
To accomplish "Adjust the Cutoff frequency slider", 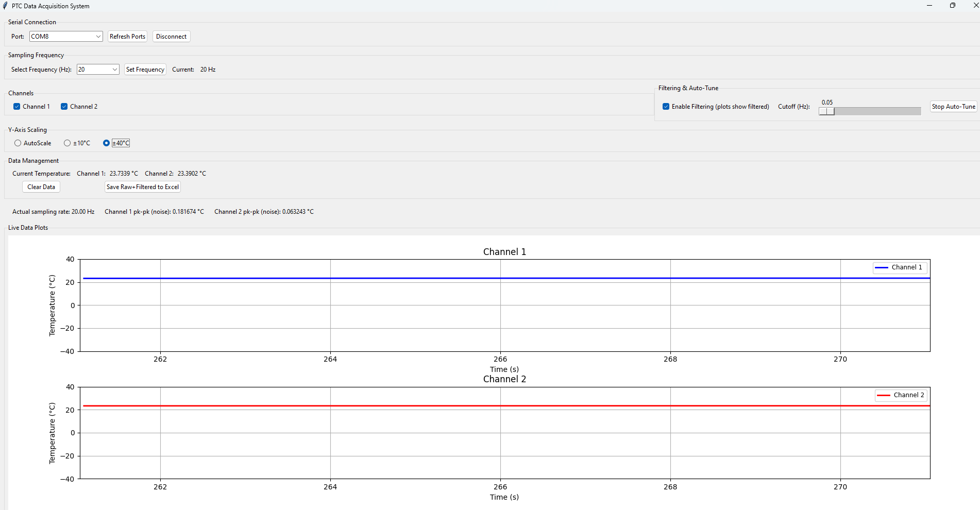I will pos(827,111).
